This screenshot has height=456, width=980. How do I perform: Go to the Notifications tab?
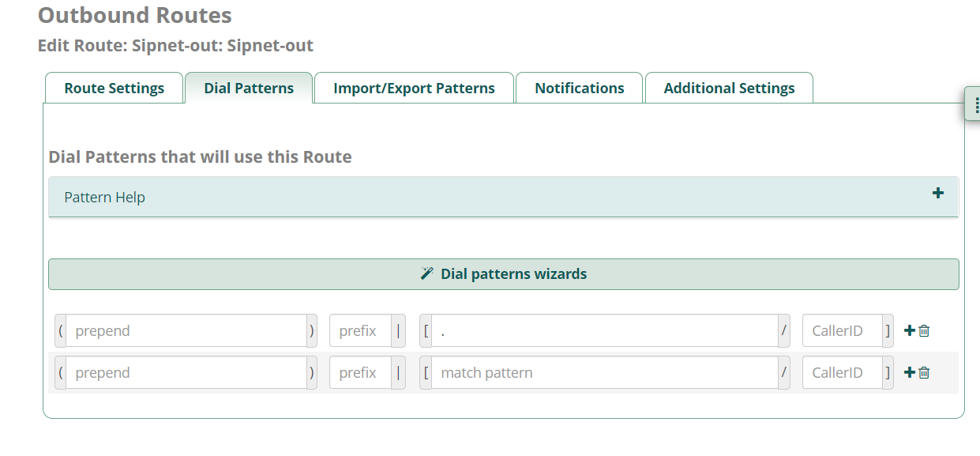click(580, 88)
